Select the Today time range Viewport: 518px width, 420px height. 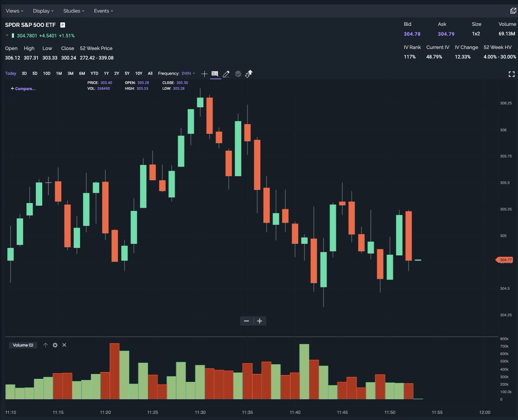tap(11, 74)
